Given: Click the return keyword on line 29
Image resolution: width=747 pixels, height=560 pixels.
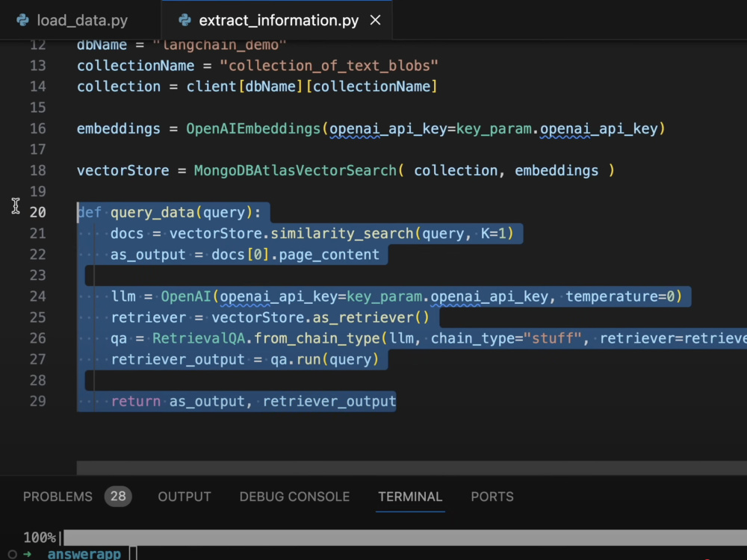Looking at the screenshot, I should pos(136,401).
